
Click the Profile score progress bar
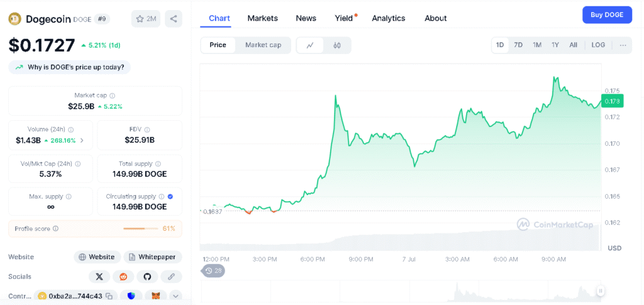tap(141, 229)
